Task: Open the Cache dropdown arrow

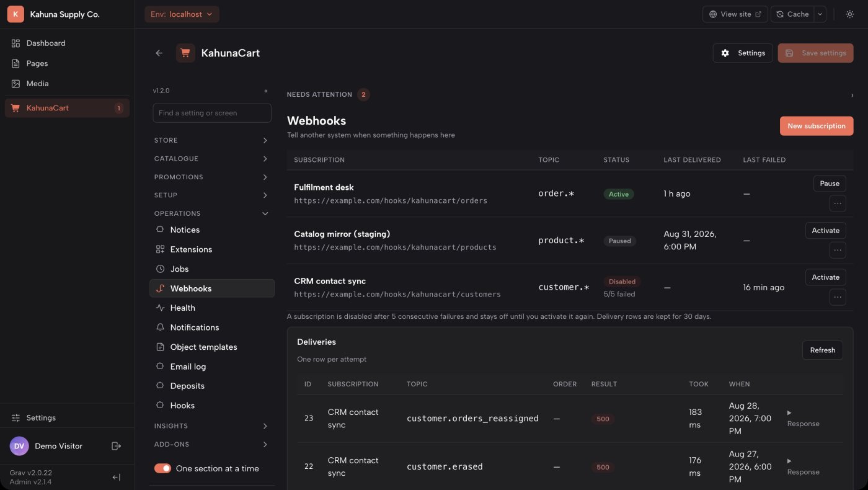Action: click(x=820, y=14)
